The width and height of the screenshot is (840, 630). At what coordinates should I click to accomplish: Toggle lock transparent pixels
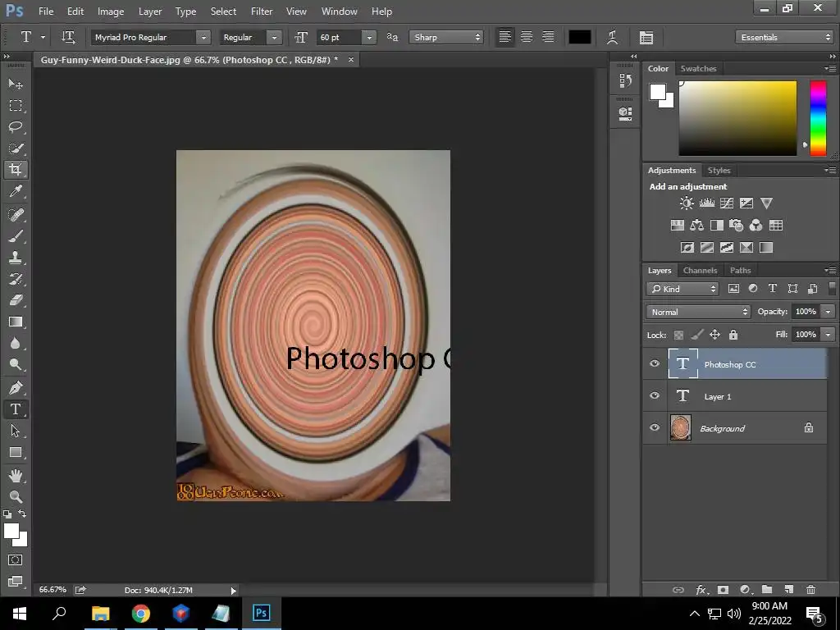click(678, 335)
